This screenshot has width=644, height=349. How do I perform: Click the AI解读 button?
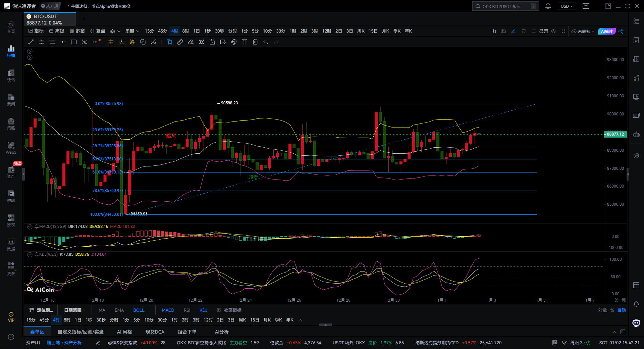(x=606, y=31)
